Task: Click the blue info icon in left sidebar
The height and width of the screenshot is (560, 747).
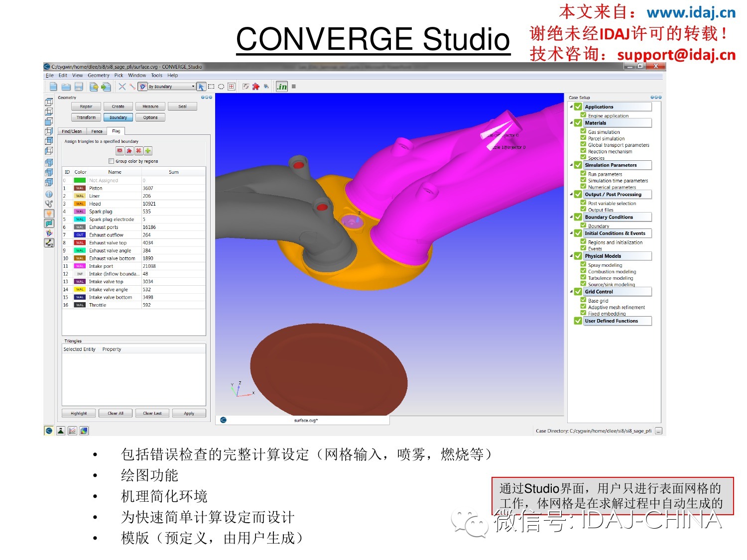Action: 49,194
